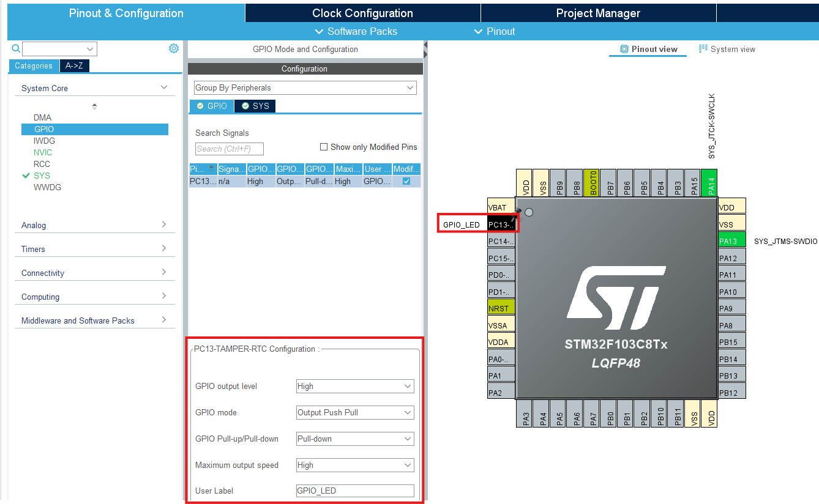819x504 pixels.
Task: Select pin PB9 on the chip
Action: point(558,183)
